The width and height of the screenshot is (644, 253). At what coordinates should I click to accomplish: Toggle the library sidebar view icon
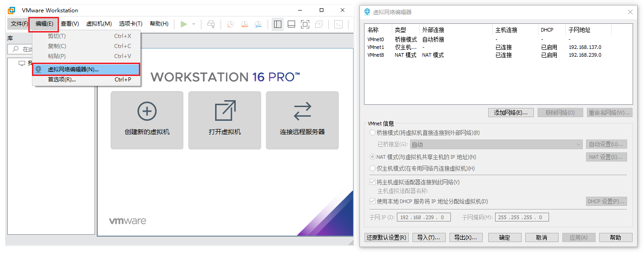tap(277, 24)
